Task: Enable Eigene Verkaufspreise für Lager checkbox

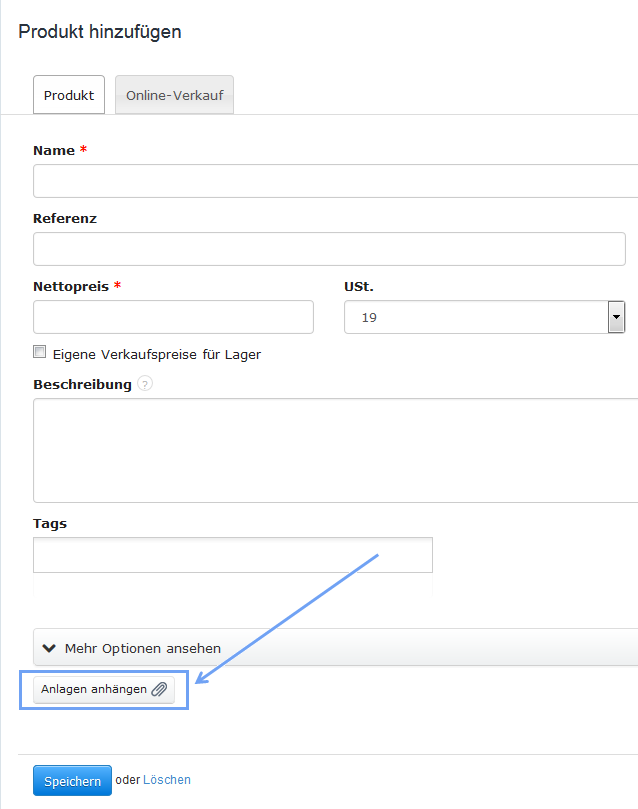Action: click(x=40, y=352)
